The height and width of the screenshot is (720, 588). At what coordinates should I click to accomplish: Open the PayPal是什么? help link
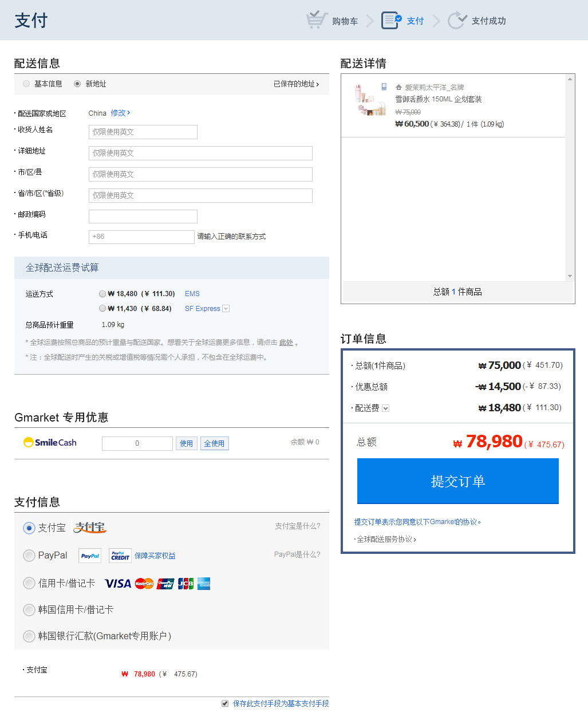click(297, 554)
